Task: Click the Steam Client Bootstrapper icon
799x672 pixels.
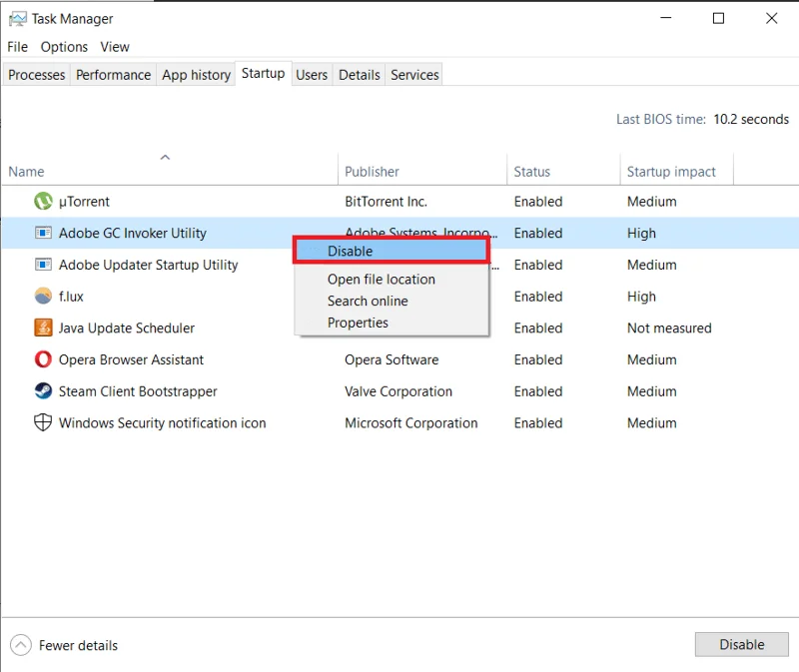Action: (43, 390)
